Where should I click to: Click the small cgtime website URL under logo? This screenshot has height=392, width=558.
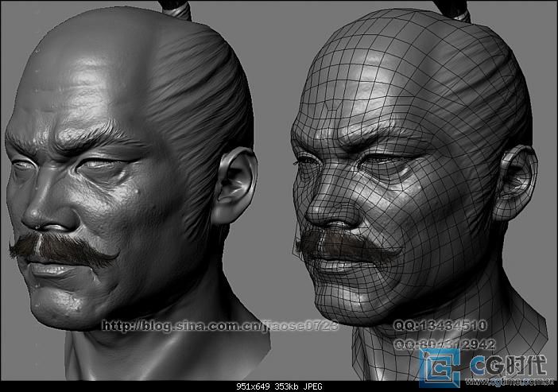click(513, 382)
